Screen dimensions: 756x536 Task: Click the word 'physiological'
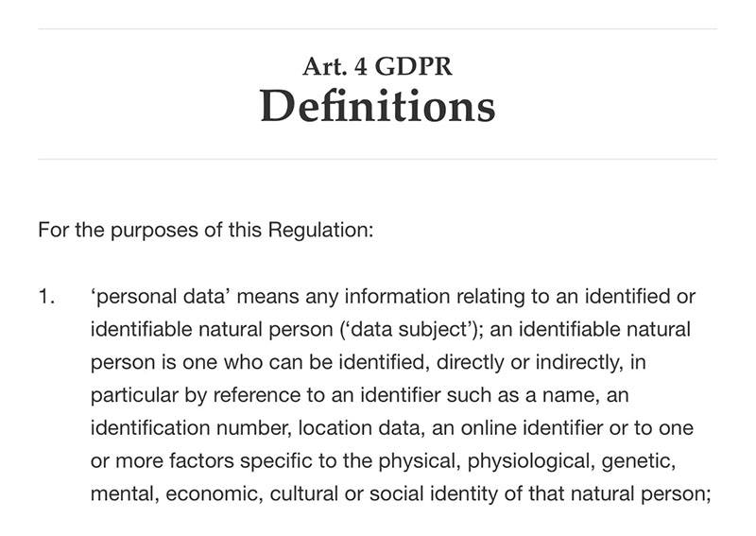click(x=531, y=461)
